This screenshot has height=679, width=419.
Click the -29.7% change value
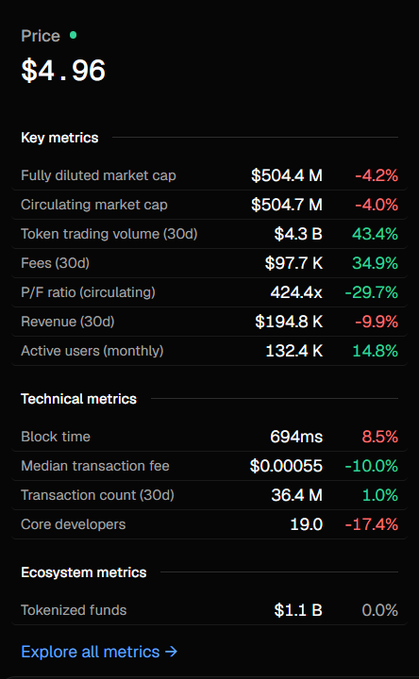(371, 292)
